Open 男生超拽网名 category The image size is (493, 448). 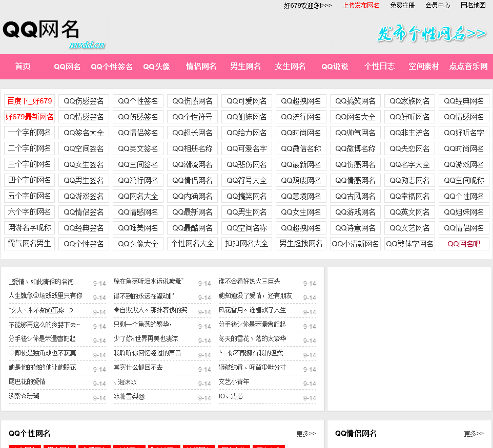pos(301,244)
